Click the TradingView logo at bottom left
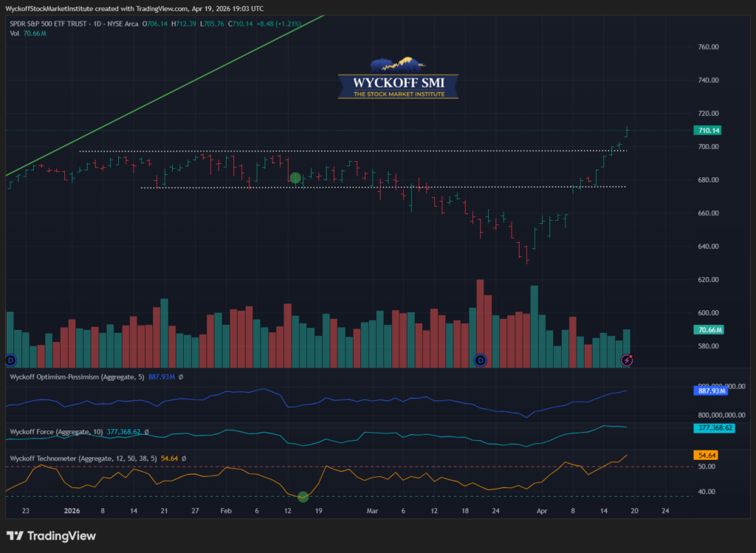 coord(52,535)
